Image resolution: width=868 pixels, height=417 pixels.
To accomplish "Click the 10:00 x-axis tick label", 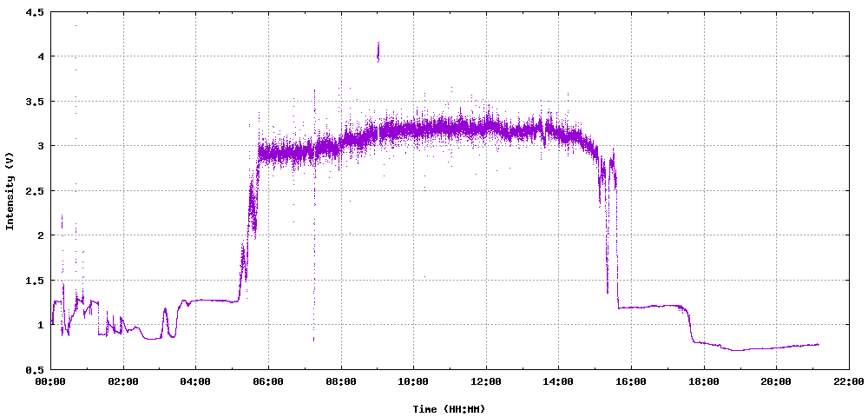I will coord(413,381).
